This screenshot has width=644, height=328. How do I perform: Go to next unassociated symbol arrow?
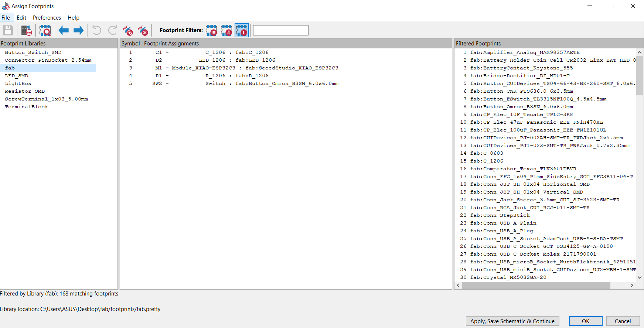coord(79,30)
